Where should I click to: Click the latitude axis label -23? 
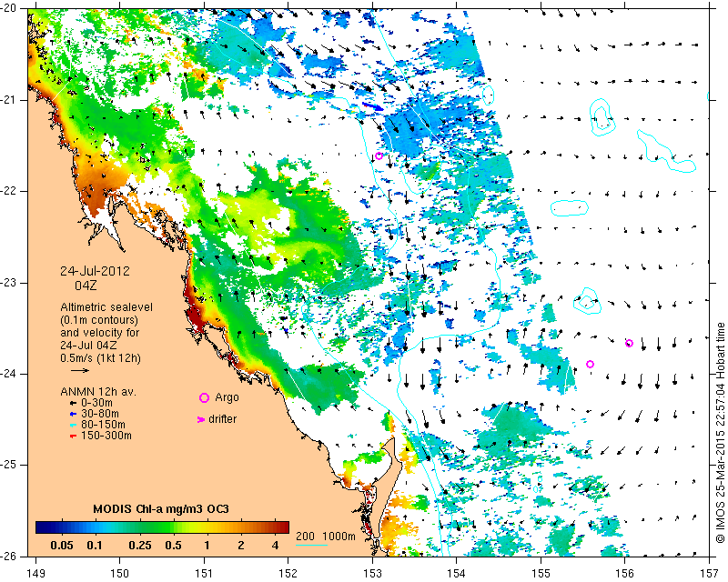pyautogui.click(x=7, y=283)
